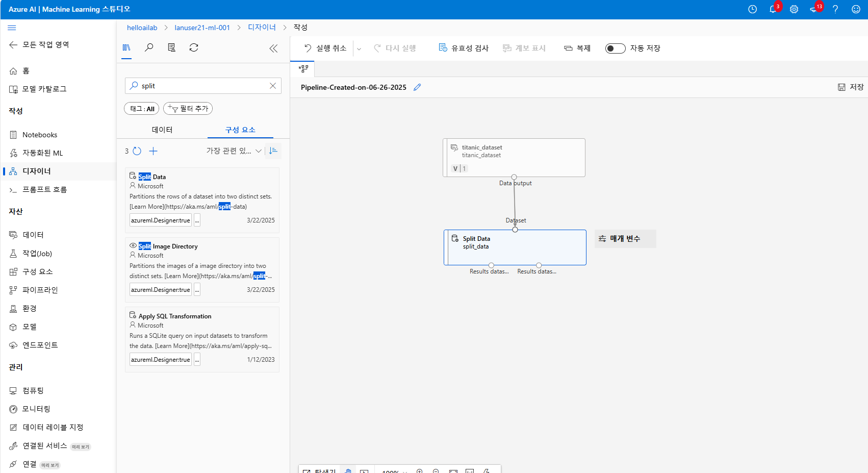Image resolution: width=868 pixels, height=473 pixels.
Task: Toggle sort order of the component list
Action: 273,151
